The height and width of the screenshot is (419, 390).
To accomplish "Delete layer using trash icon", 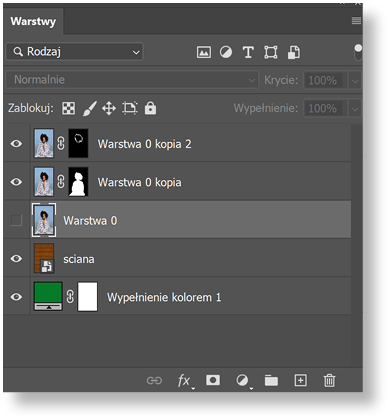I will pyautogui.click(x=329, y=380).
